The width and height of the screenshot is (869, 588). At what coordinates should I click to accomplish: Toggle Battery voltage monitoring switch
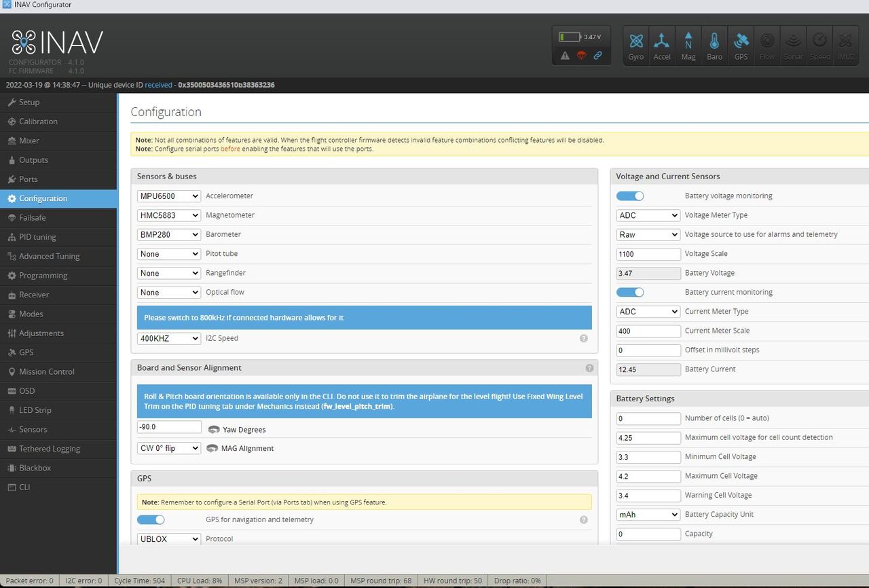coord(630,196)
